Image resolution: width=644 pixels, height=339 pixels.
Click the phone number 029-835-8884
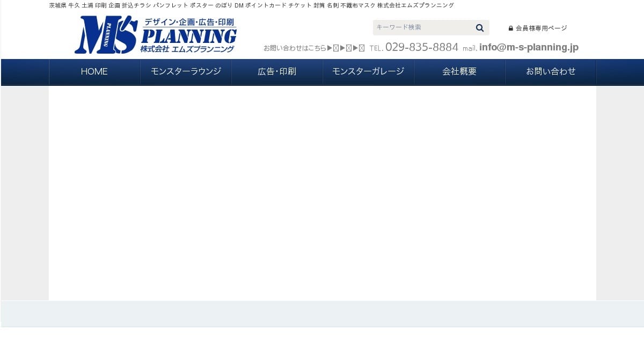[x=421, y=47]
